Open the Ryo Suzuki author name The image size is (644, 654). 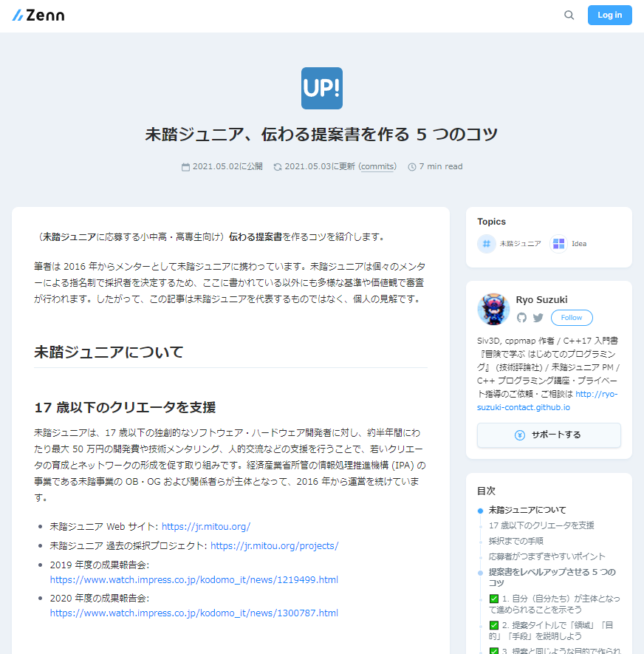tap(541, 299)
